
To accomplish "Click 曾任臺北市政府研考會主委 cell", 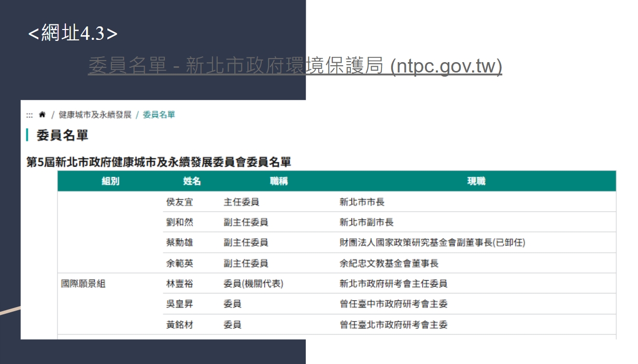I will coord(393,325).
